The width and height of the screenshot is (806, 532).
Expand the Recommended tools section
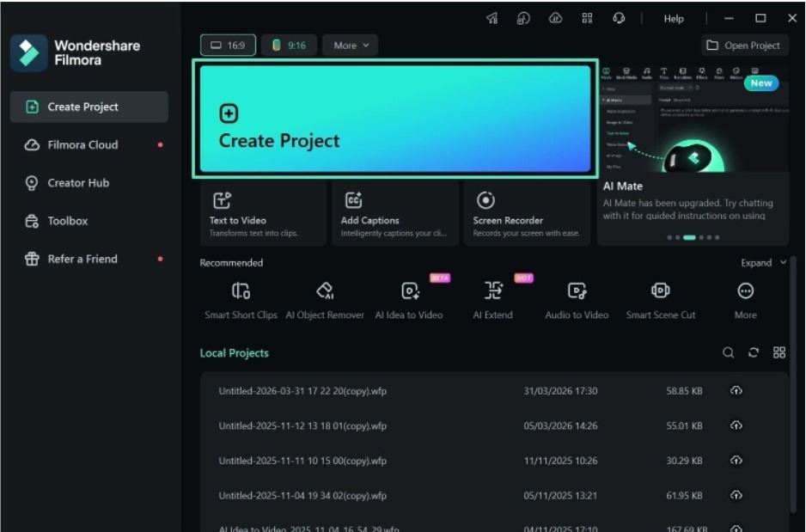click(x=763, y=263)
